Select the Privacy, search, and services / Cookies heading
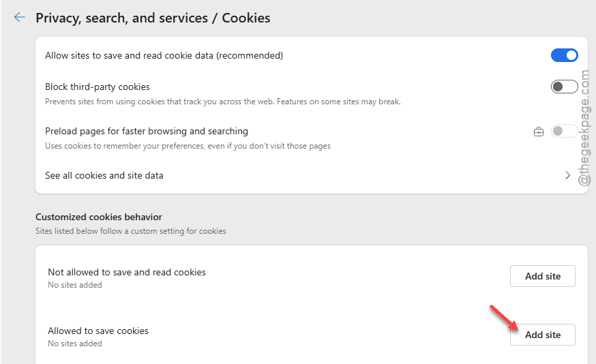 (153, 18)
